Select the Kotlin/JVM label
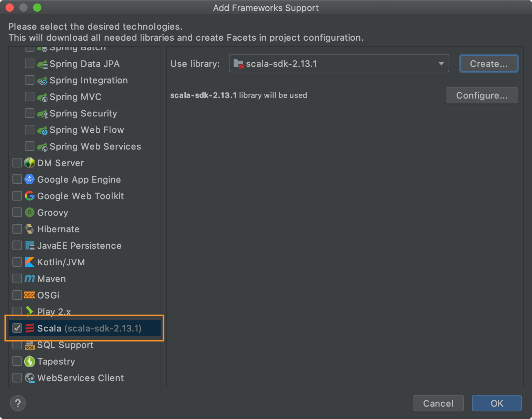This screenshot has width=532, height=419. tap(61, 262)
